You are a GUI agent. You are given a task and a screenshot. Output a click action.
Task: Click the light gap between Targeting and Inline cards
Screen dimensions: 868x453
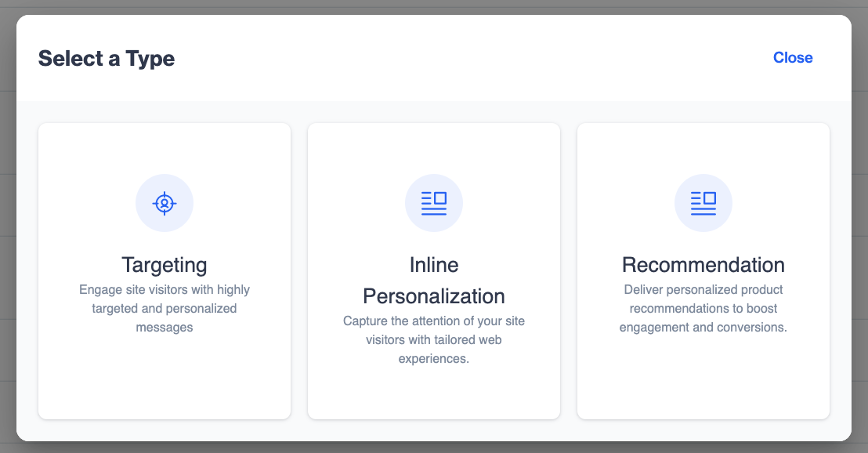coord(299,271)
